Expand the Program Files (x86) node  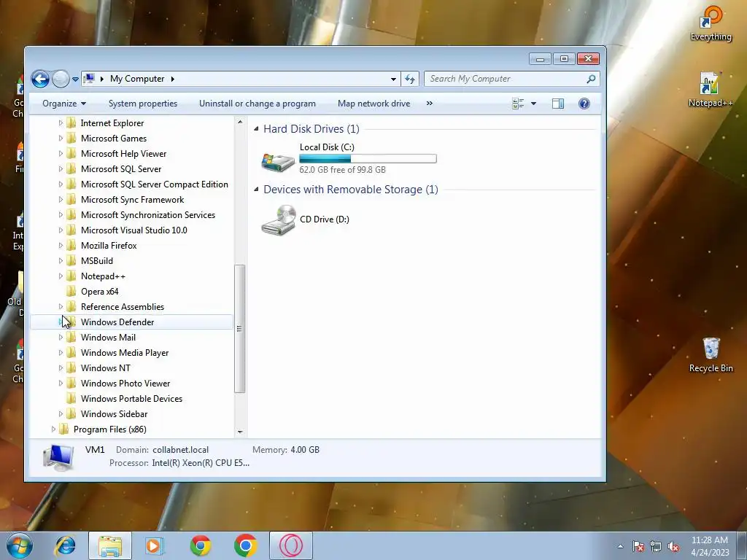[53, 429]
